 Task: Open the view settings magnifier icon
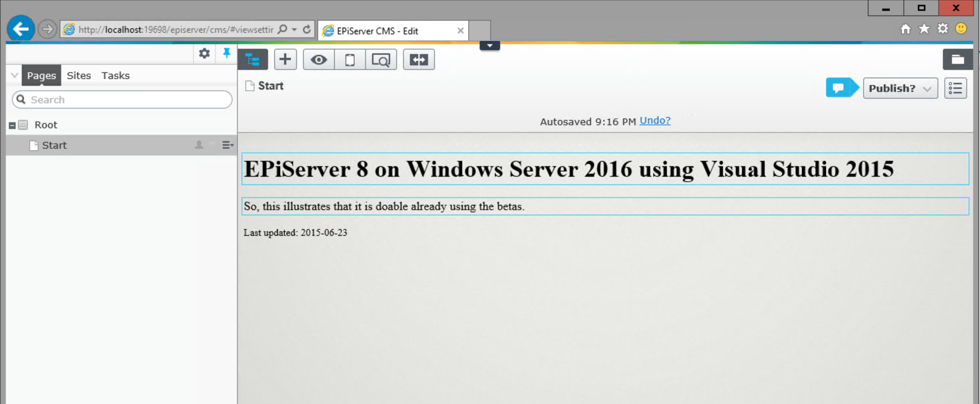click(x=381, y=60)
